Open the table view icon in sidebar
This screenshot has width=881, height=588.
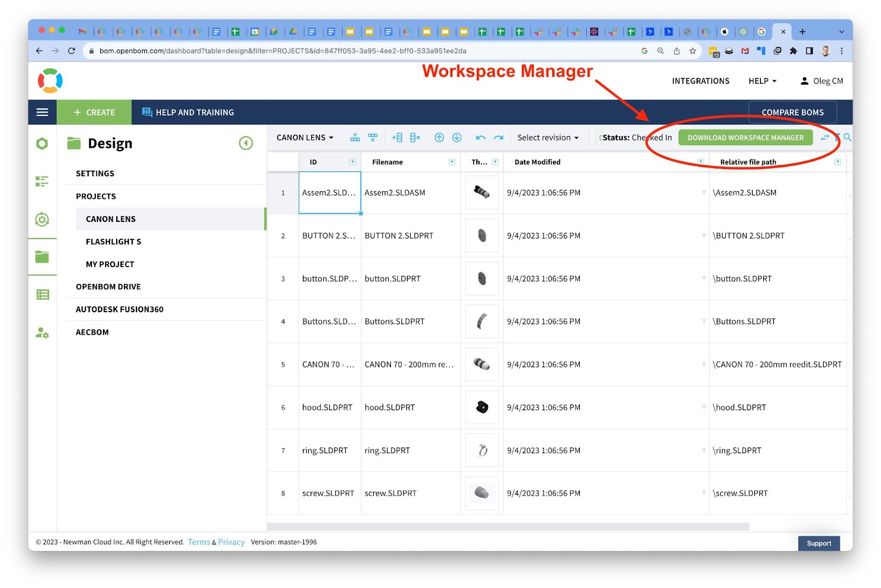(42, 295)
